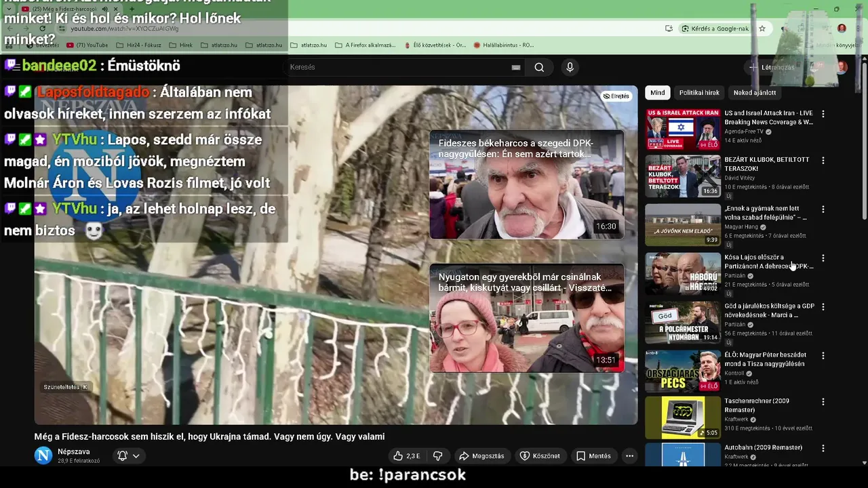Select the Neked ajánlott filter chip
Screen dimensions: 868x488
pyautogui.click(x=755, y=93)
